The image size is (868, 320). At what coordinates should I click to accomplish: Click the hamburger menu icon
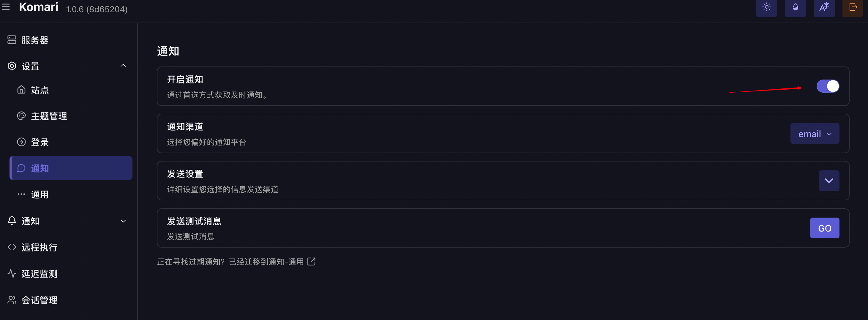point(6,7)
